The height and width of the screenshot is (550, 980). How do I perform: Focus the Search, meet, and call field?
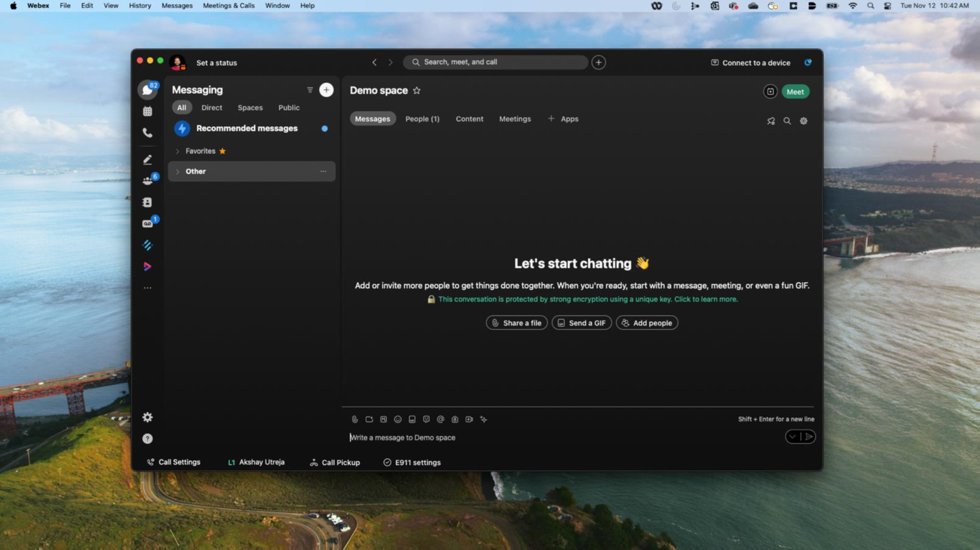pyautogui.click(x=495, y=62)
